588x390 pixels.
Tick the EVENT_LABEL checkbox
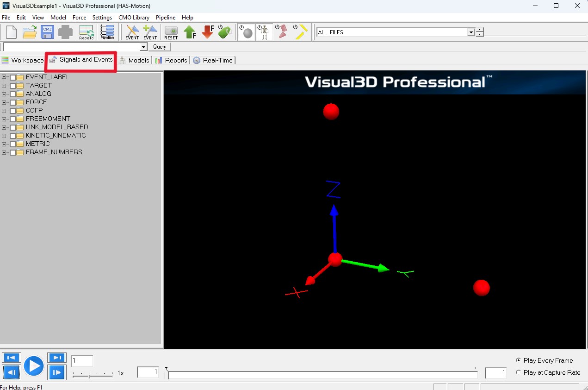click(13, 77)
